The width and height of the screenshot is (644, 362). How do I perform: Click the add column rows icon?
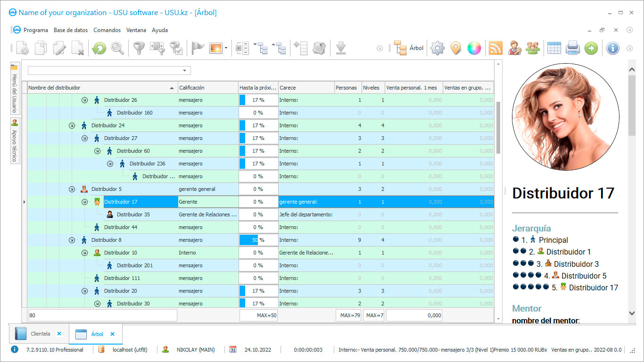point(301,48)
